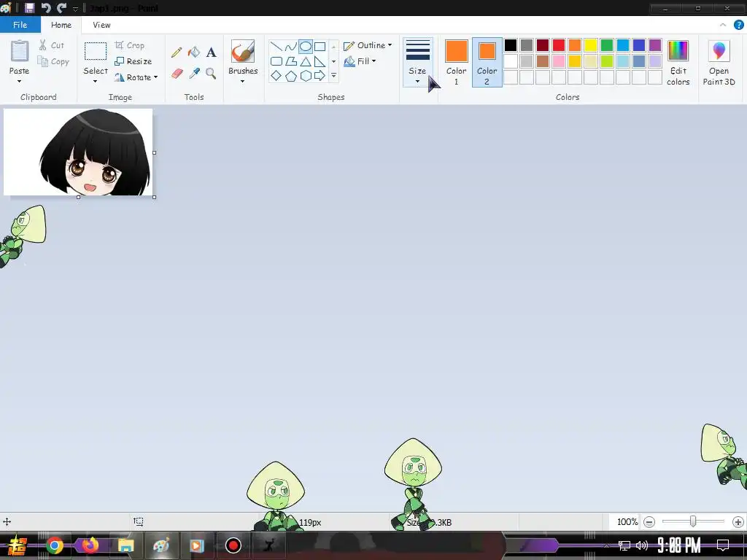The width and height of the screenshot is (747, 560).
Task: Click the Redo arrow in title bar
Action: point(61,8)
